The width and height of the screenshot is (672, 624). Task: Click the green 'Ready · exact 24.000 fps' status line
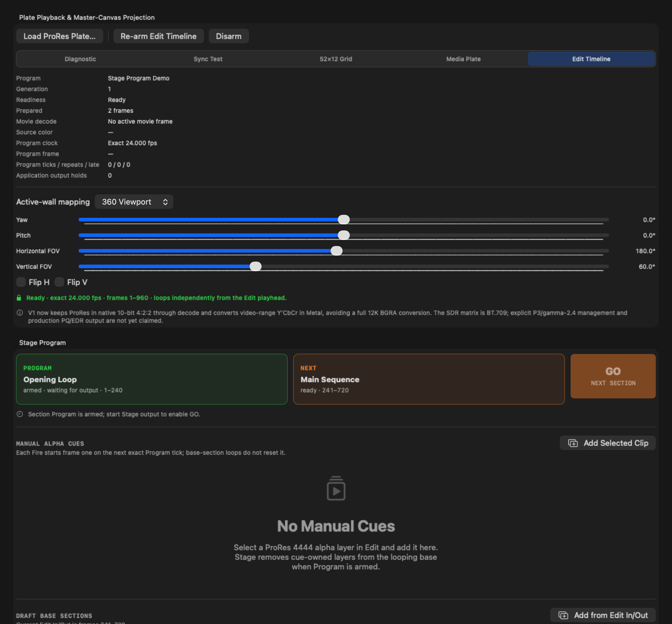(156, 298)
